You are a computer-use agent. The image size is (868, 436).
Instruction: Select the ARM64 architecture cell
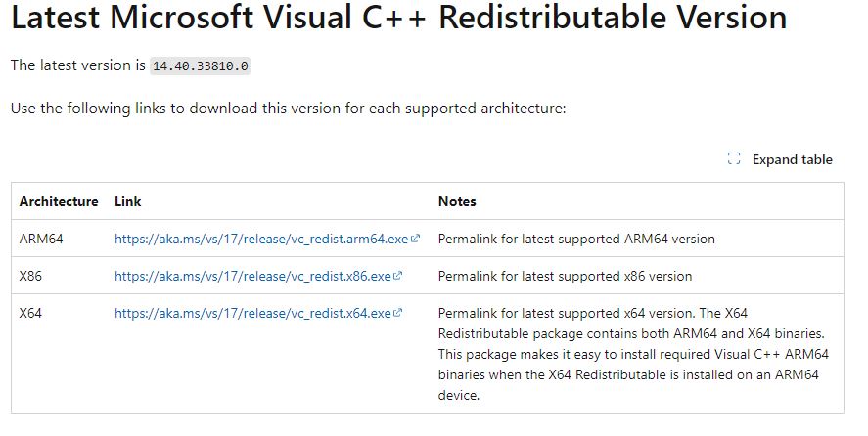pos(41,240)
